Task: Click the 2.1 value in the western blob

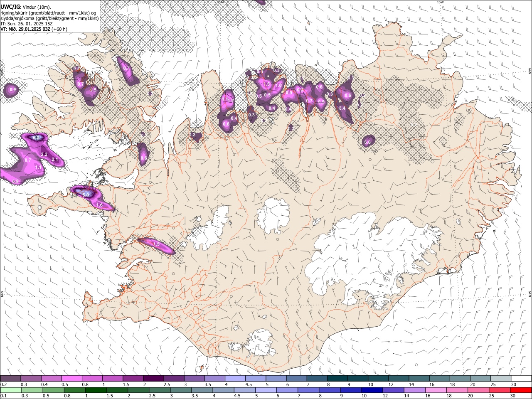Action: [54, 160]
